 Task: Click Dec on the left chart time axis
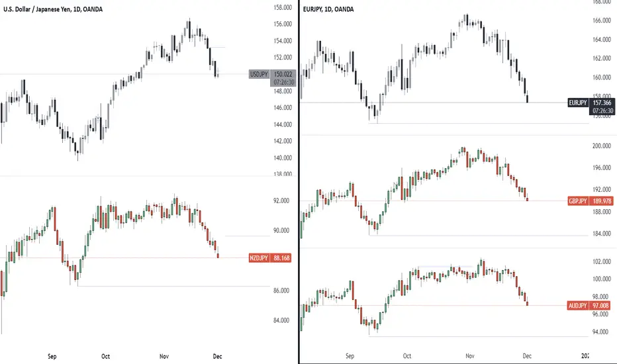pos(217,356)
